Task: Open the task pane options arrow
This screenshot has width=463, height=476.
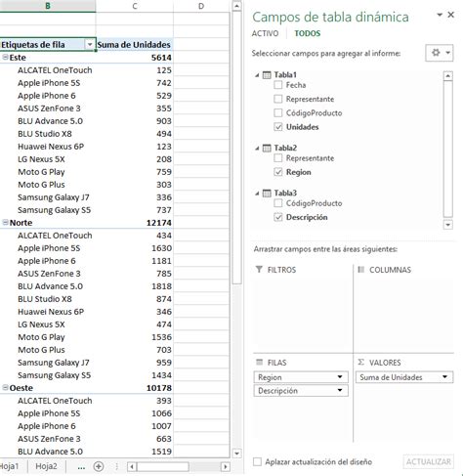Action: (x=440, y=15)
